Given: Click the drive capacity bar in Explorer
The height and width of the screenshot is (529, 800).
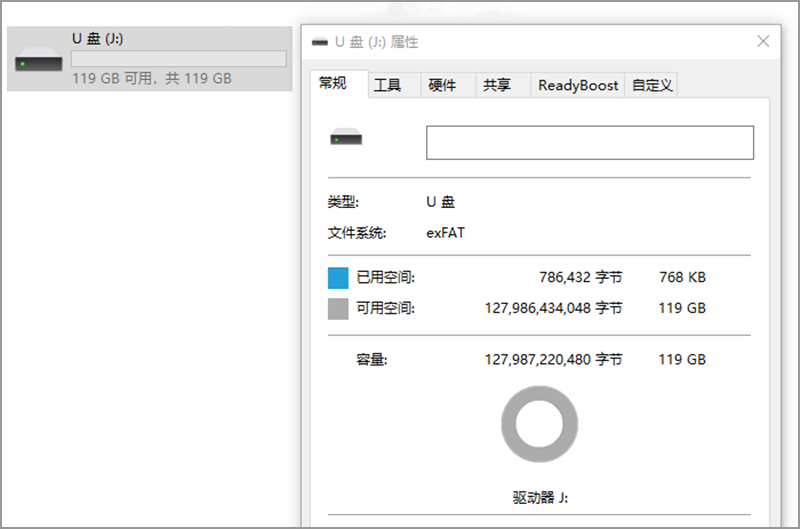Looking at the screenshot, I should coord(179,59).
